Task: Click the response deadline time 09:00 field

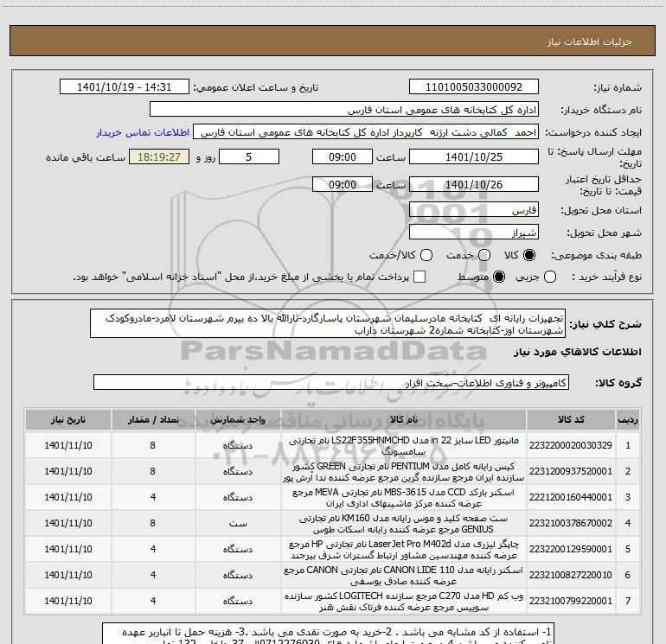Action: [343, 156]
